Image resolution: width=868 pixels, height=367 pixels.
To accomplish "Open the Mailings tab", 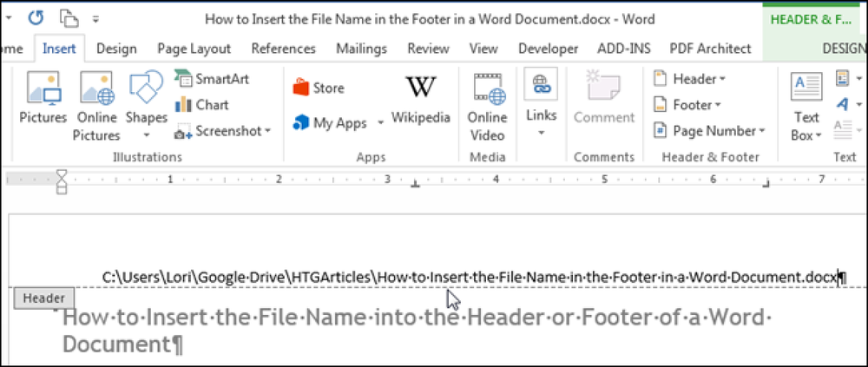I will pos(361,49).
